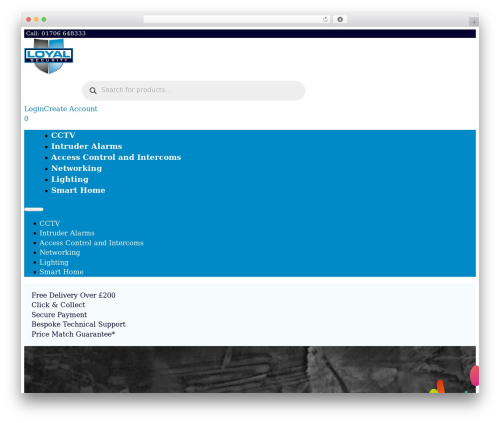Click the Price Match Guarantee* text
500x423 pixels.
click(73, 334)
